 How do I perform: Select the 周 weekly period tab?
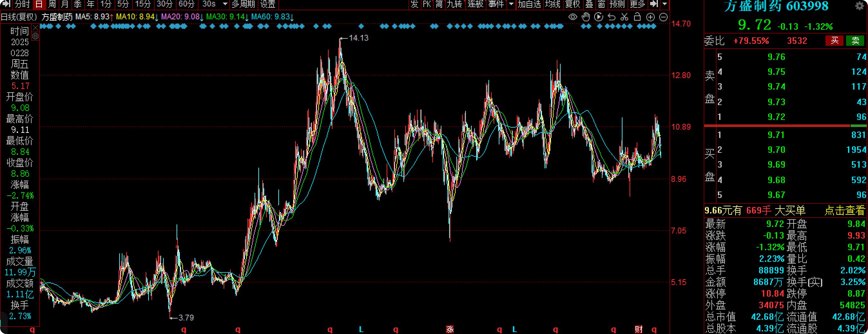(52, 4)
